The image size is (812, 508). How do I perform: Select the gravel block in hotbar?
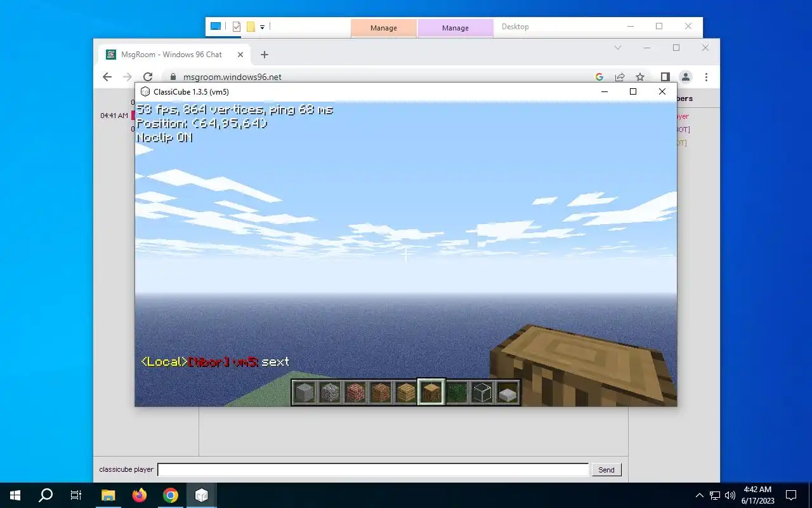330,393
